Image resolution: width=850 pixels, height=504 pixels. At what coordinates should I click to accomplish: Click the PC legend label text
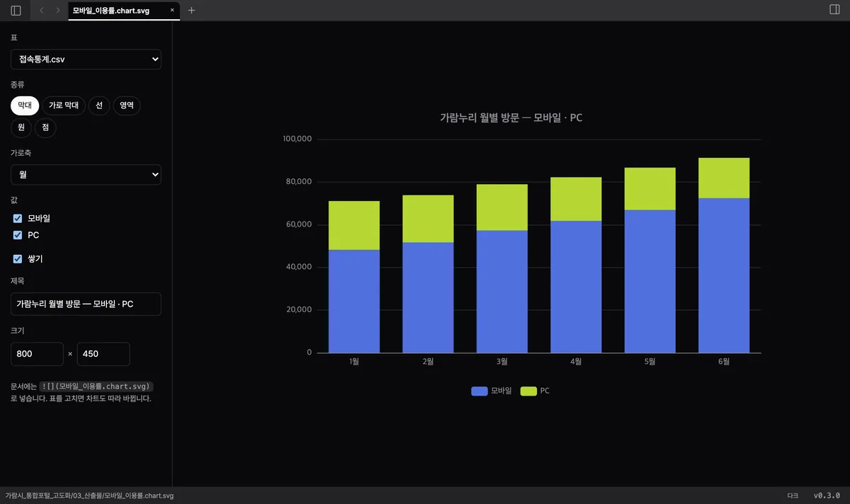click(545, 391)
